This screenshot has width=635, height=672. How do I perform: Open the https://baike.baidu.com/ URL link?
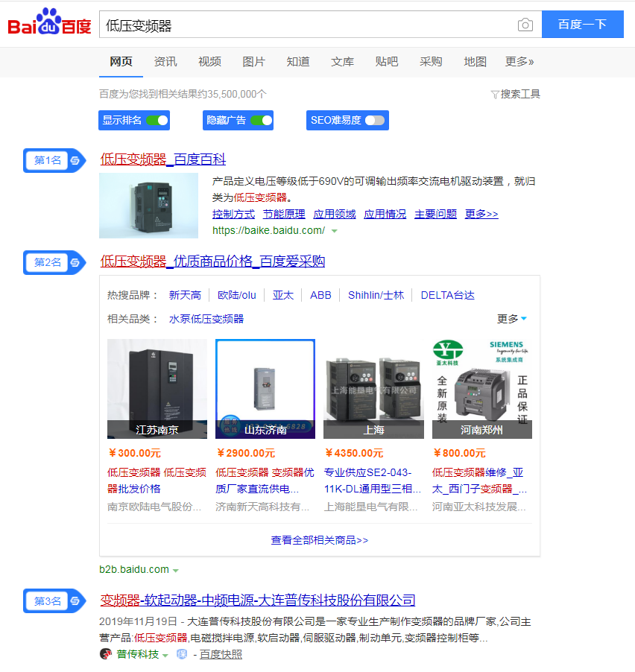click(x=269, y=230)
